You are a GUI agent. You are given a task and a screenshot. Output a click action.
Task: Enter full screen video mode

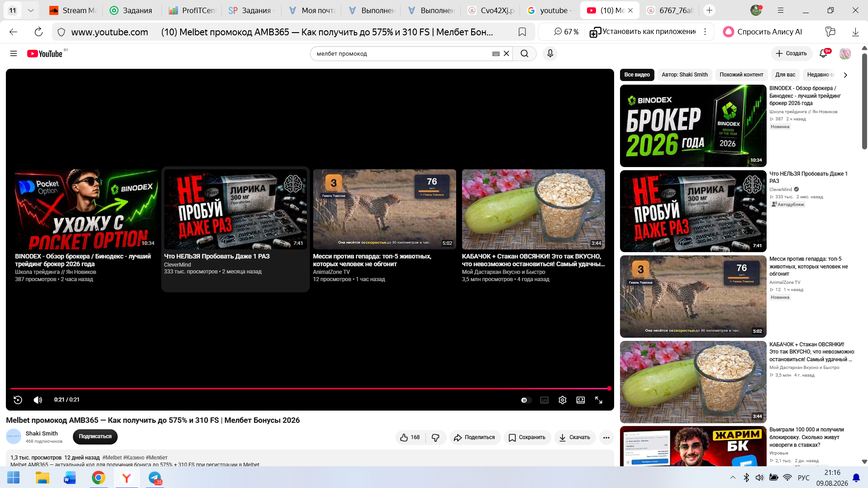point(599,400)
